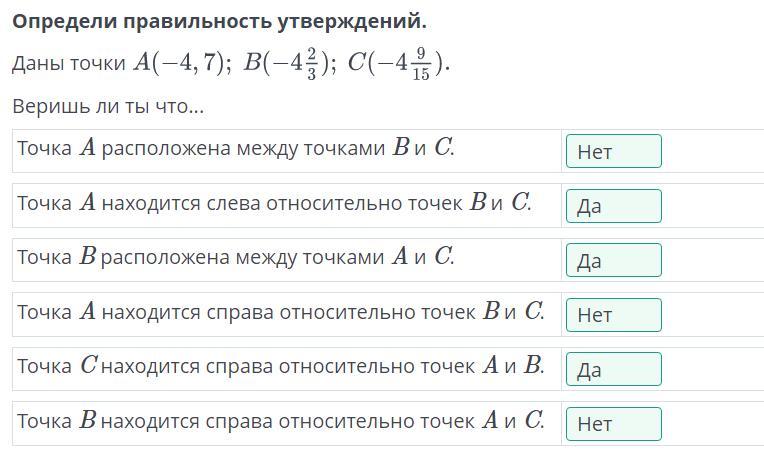Screen dimensions: 764x459
Task: Click statement 'Точка A находится справа относительно точек'
Action: [281, 312]
